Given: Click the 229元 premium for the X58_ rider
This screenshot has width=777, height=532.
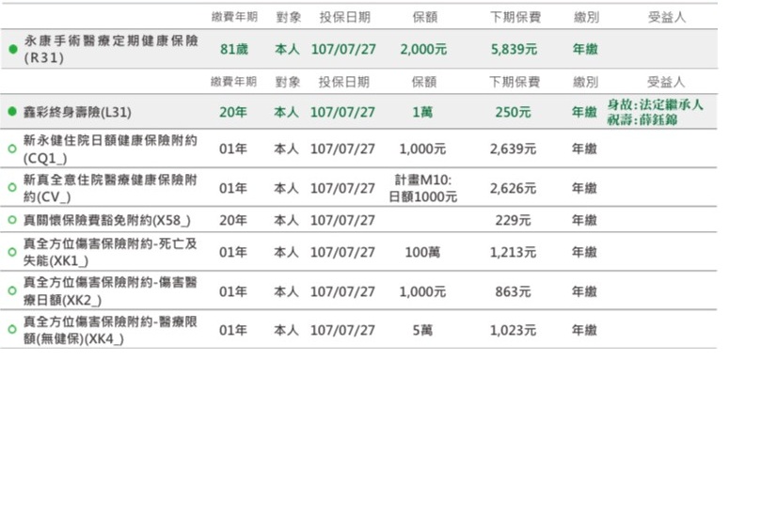Looking at the screenshot, I should click(513, 220).
